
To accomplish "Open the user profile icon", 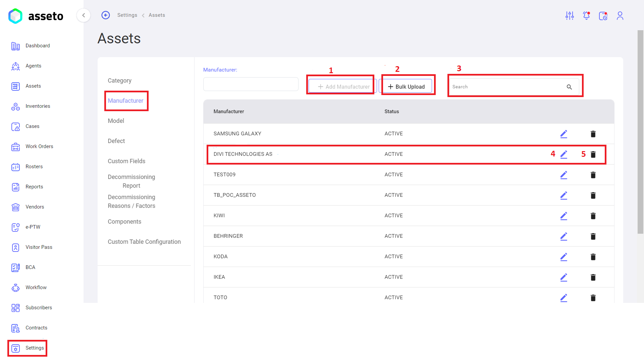I will point(620,15).
